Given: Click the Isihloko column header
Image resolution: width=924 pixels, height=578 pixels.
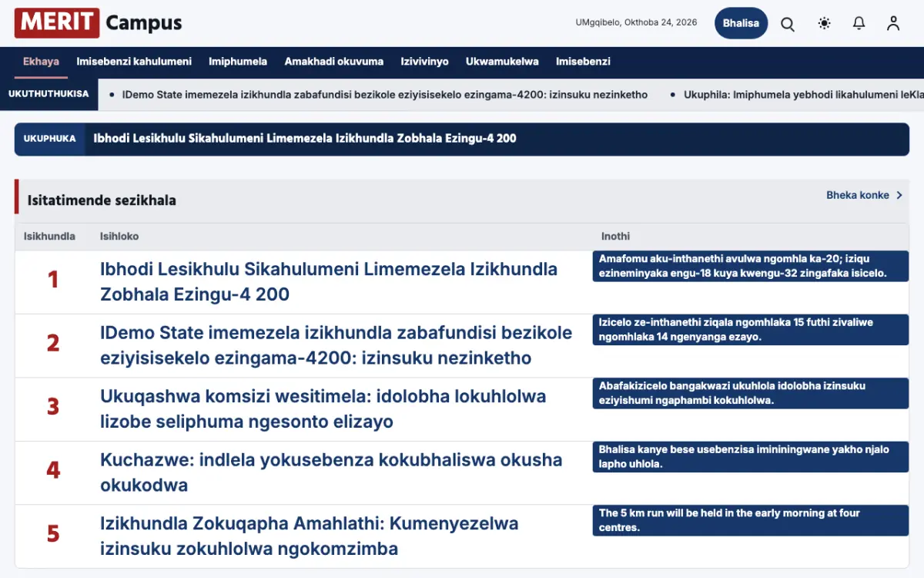Looking at the screenshot, I should [119, 236].
